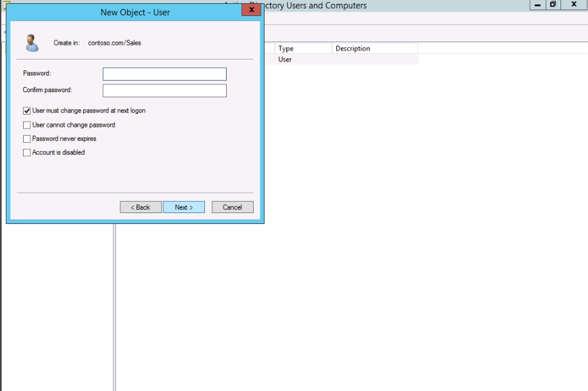Sort by the Type column header
The height and width of the screenshot is (391, 588).
[304, 49]
